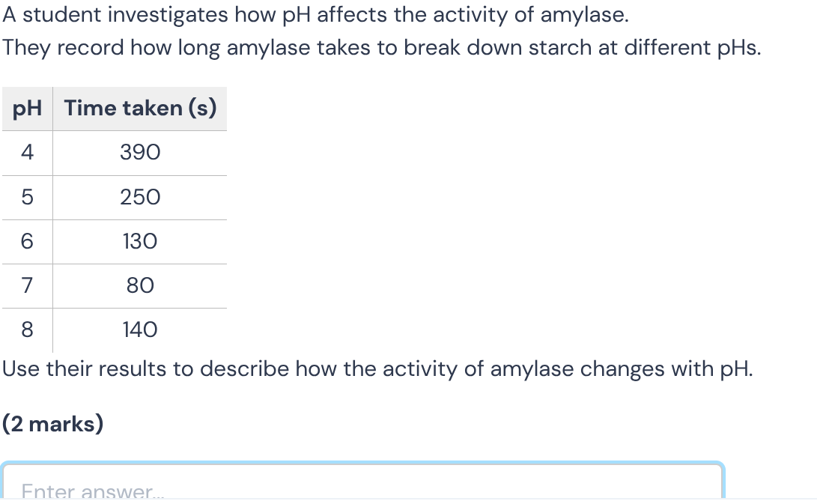Click the Enter answer placeholder text
The image size is (817, 504).
(93, 491)
